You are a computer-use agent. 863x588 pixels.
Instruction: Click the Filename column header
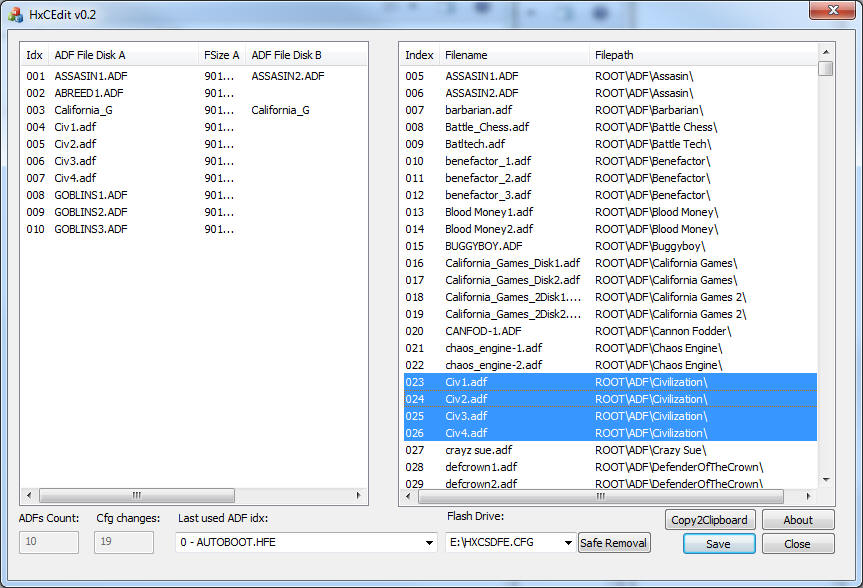click(514, 55)
